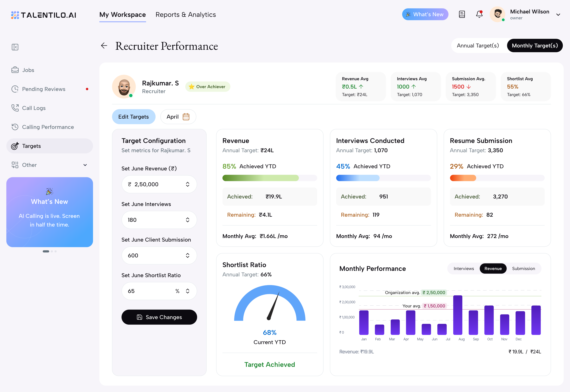Open Calling Performance page
The height and width of the screenshot is (392, 570).
pyautogui.click(x=50, y=127)
